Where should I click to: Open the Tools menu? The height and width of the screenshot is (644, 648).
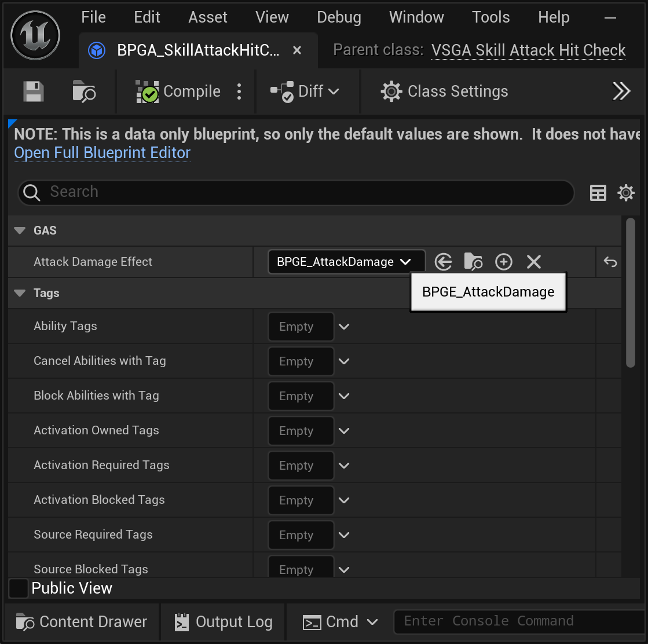491,17
